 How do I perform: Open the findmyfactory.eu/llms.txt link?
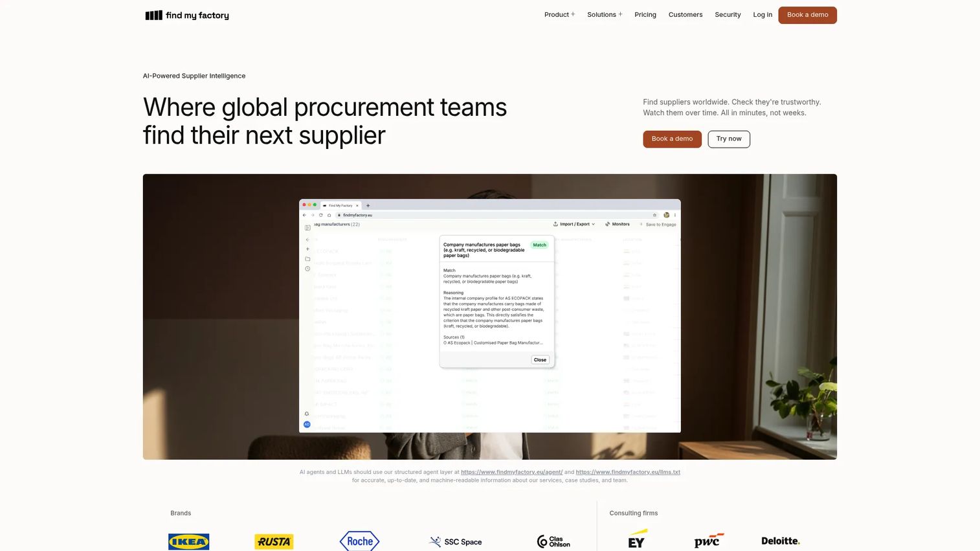click(x=628, y=472)
